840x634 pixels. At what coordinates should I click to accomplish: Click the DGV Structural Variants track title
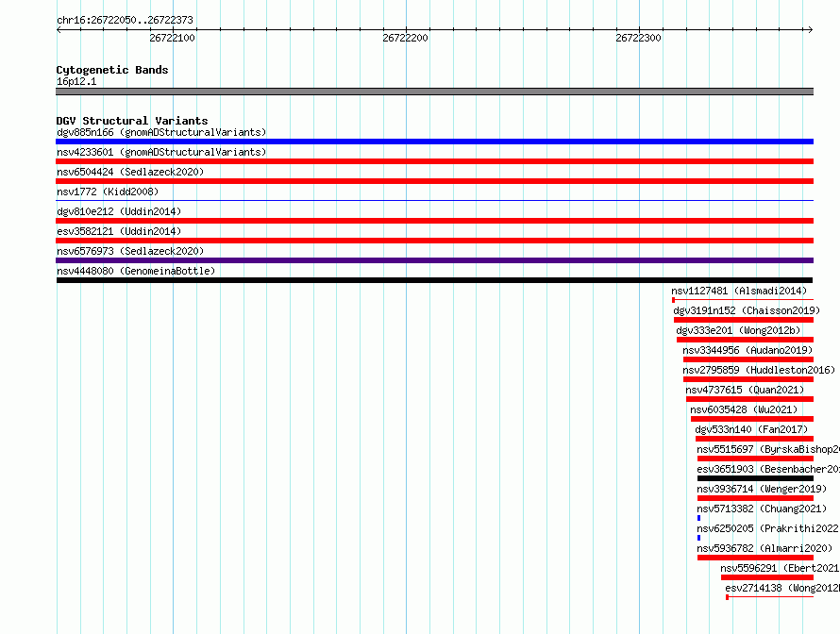coord(132,121)
